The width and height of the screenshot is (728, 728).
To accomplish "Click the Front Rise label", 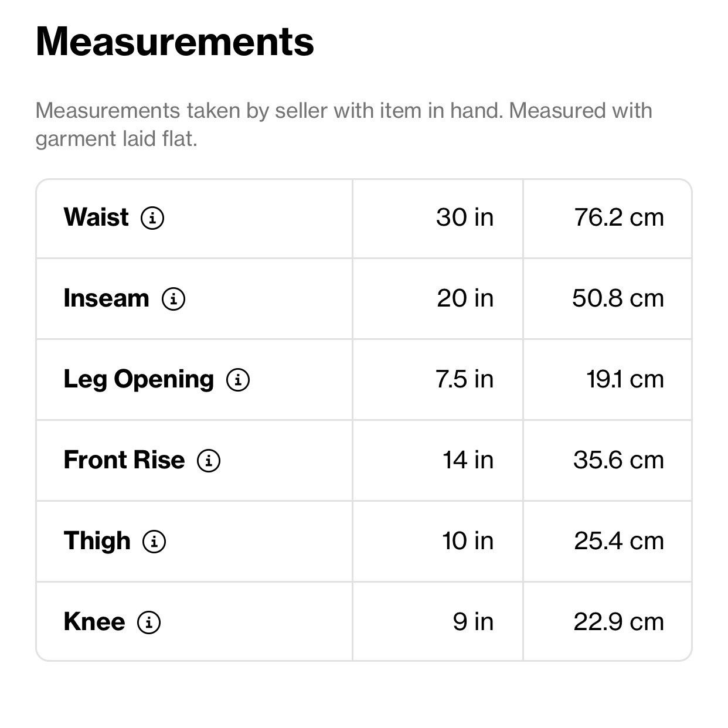I will 124,460.
